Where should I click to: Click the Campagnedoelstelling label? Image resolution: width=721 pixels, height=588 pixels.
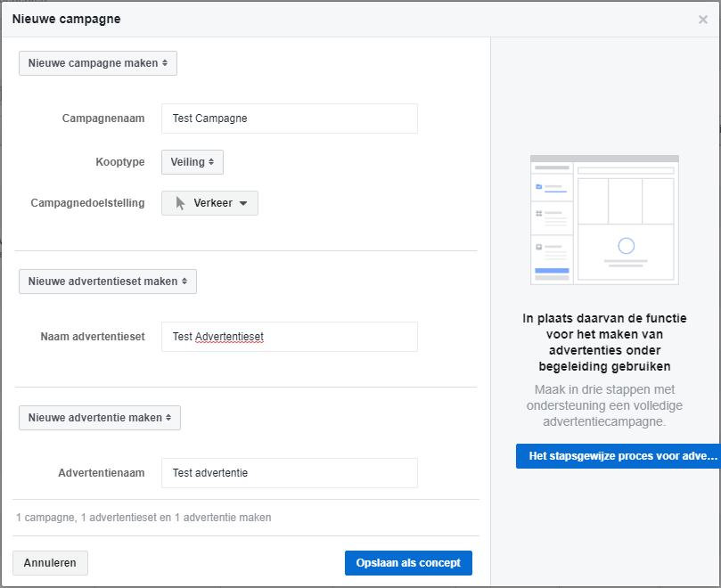(x=87, y=203)
